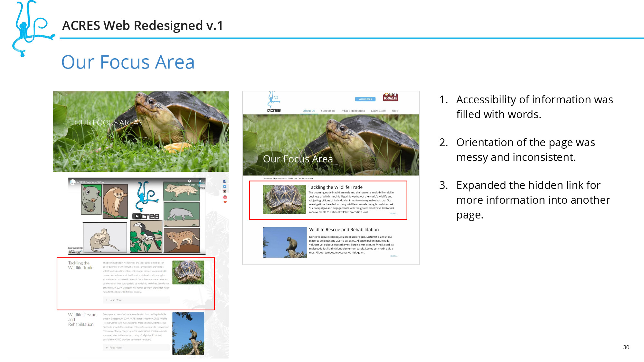Click the Our Focus Area breadcrumb

[x=305, y=178]
